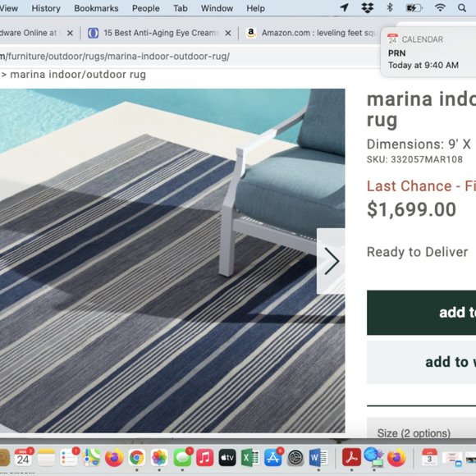
Task: Open the App Store dock icon
Action: pyautogui.click(x=273, y=457)
